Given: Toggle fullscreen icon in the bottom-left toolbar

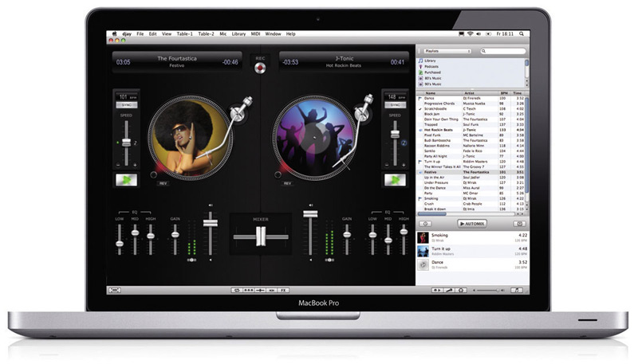Looking at the screenshot, I should click(x=115, y=290).
